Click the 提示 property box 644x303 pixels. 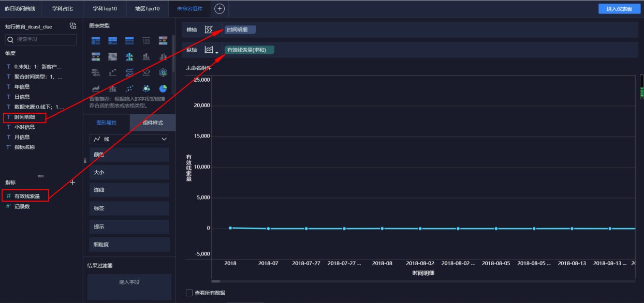click(129, 227)
